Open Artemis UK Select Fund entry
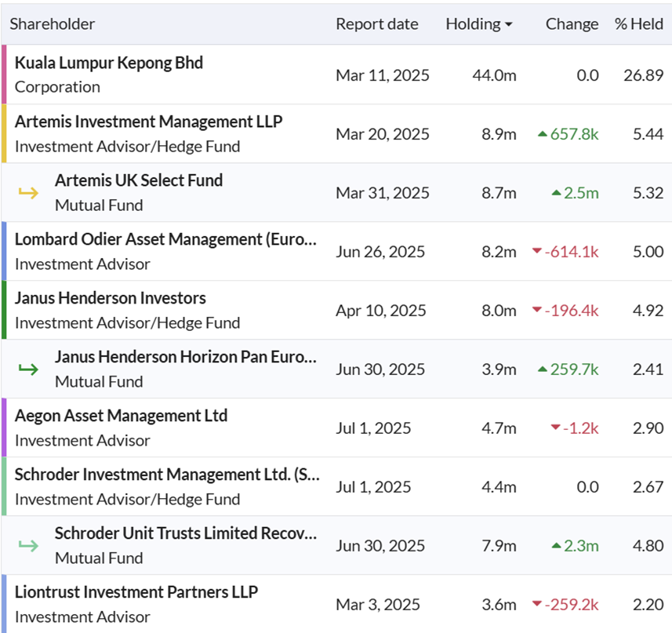The height and width of the screenshot is (633, 672). tap(139, 180)
